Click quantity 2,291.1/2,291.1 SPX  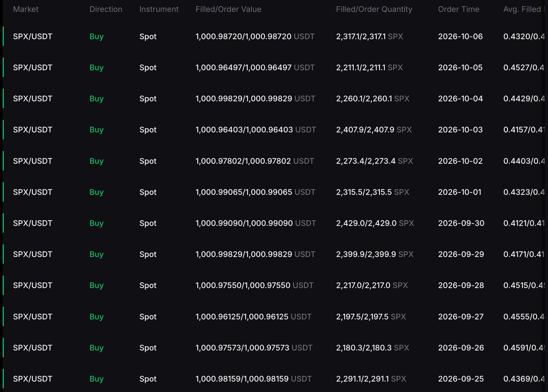(x=371, y=379)
